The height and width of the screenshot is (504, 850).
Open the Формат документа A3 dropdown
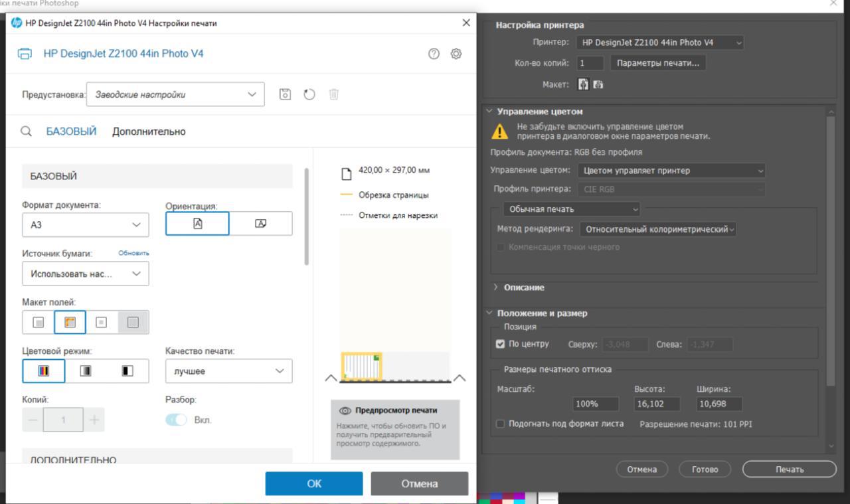point(86,225)
